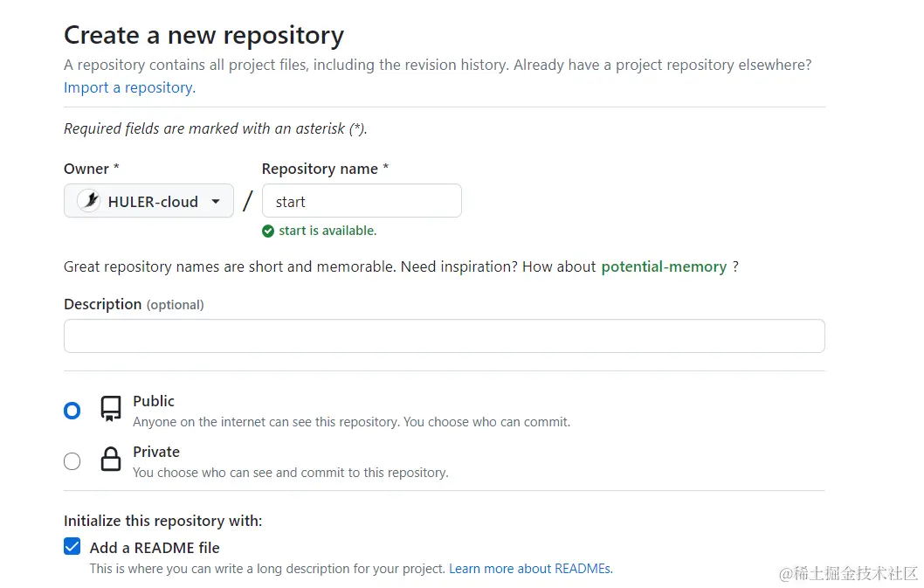The height and width of the screenshot is (588, 924).
Task: Click the start is available message text
Action: tap(328, 232)
